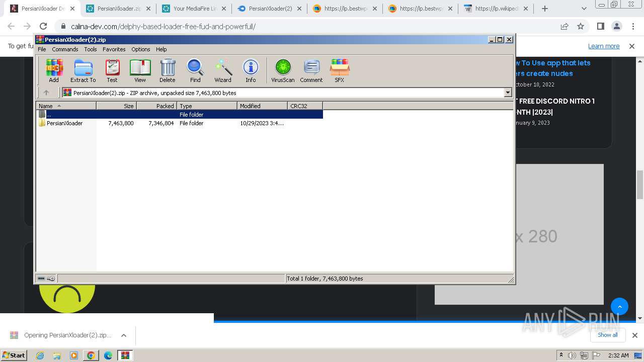
Task: Open the Windows Start button
Action: coord(14,355)
